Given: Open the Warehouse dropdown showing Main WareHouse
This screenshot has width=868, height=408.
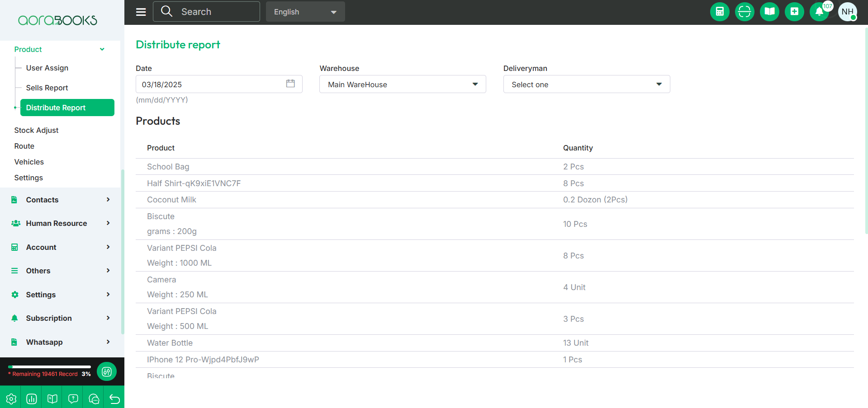Looking at the screenshot, I should 403,84.
